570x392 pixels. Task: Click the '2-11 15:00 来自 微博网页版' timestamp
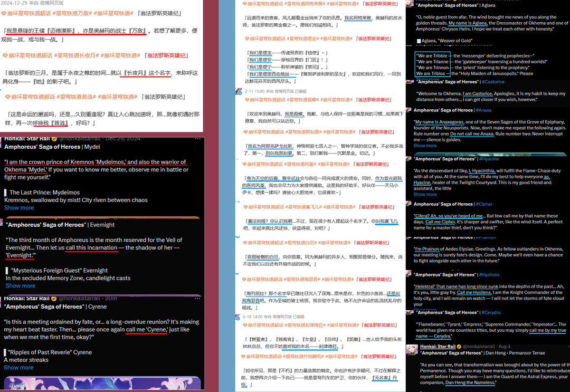coord(275,91)
